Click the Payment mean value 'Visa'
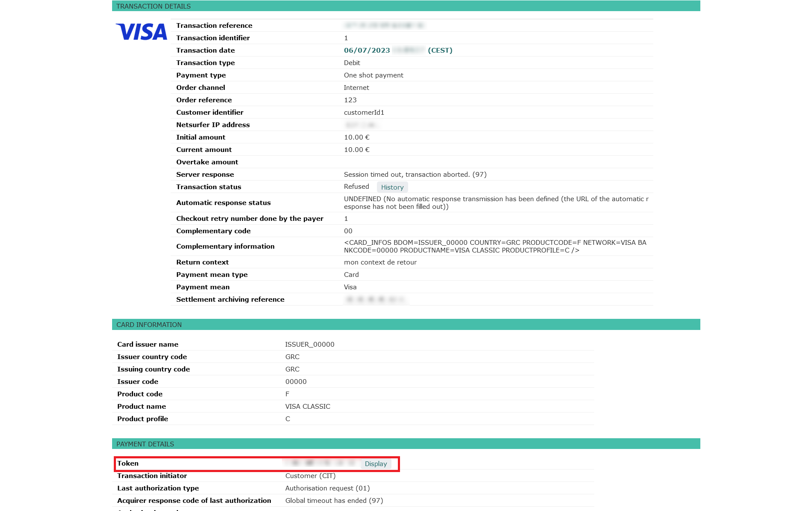Image resolution: width=812 pixels, height=511 pixels. 350,287
